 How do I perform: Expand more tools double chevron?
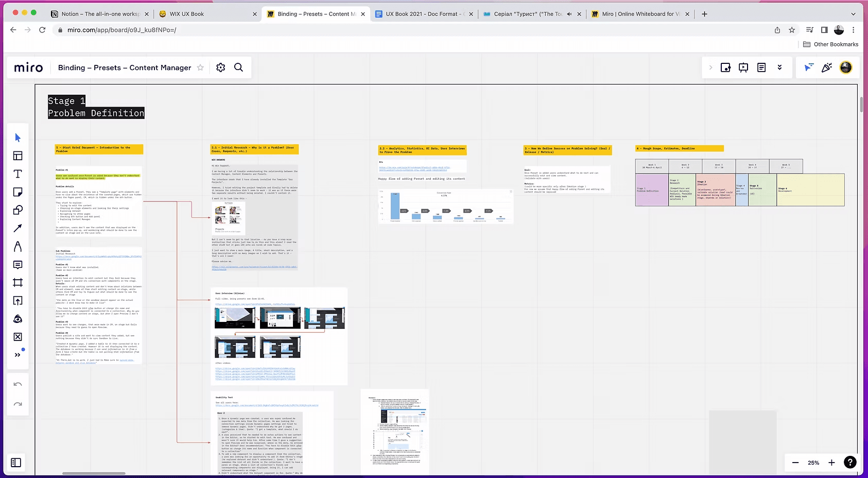coord(18,355)
